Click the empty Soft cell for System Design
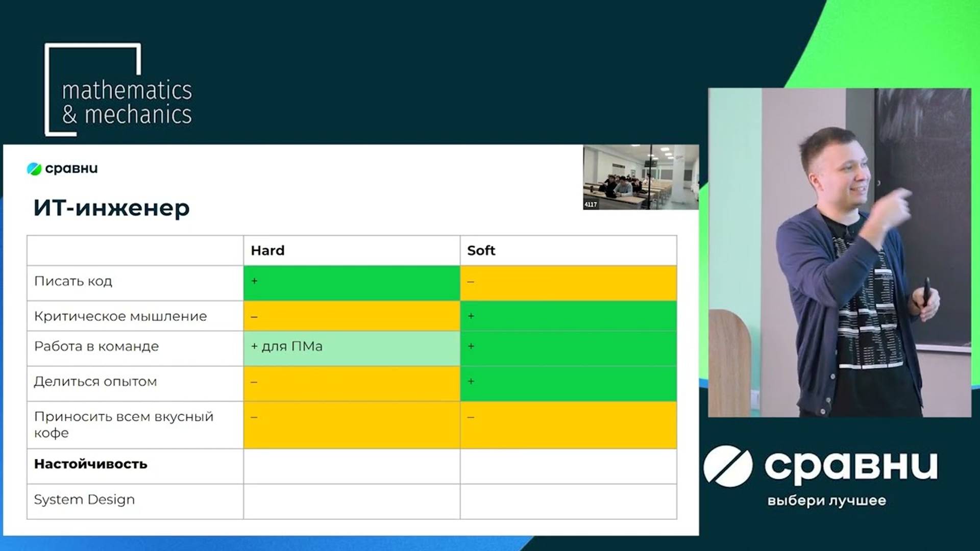Screen dimensions: 980x551 tap(568, 502)
